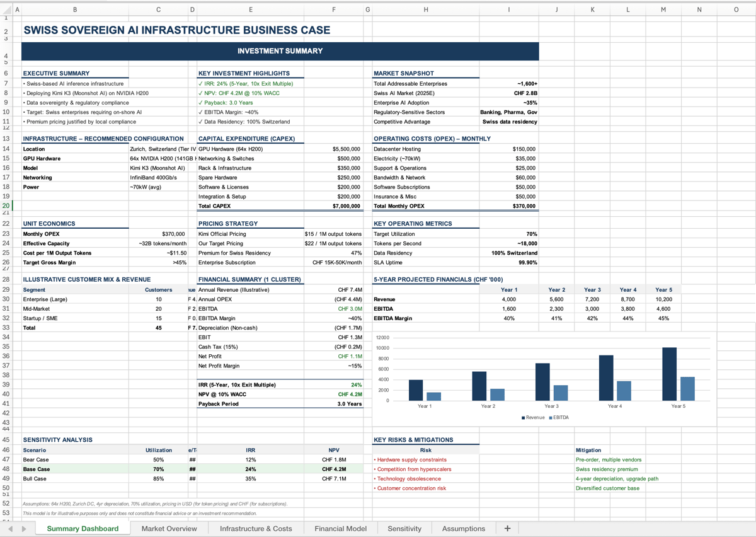This screenshot has width=756, height=537.
Task: Select the '~18,000' Tokens per Second cell
Action: pos(509,243)
